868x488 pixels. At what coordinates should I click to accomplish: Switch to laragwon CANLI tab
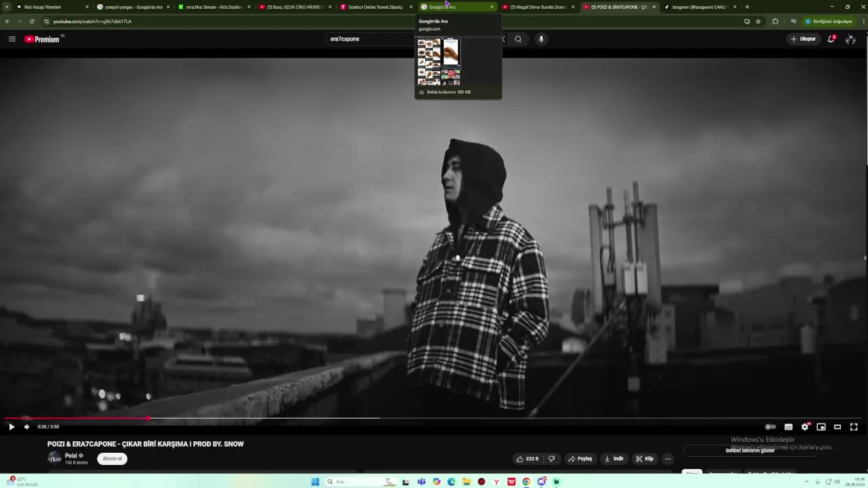[x=700, y=7]
